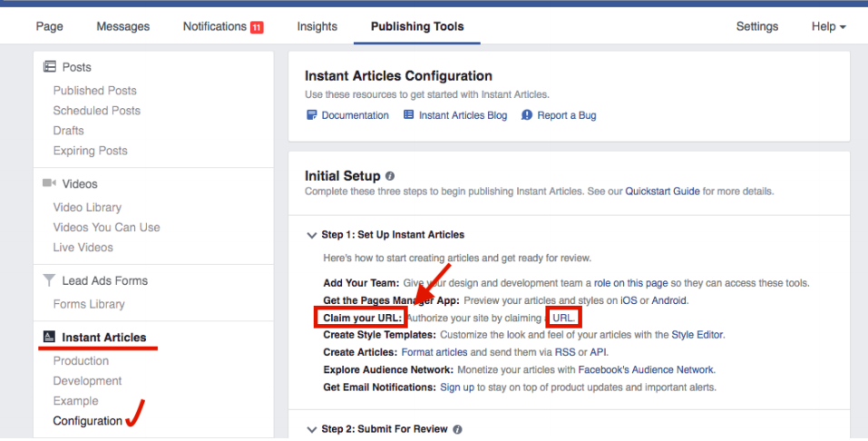Open the notifications badge showing 11
This screenshot has height=441, width=868.
(257, 27)
